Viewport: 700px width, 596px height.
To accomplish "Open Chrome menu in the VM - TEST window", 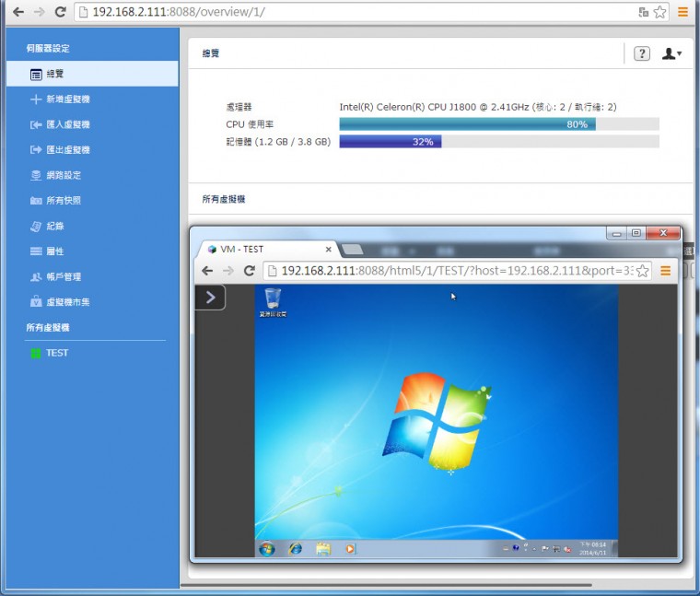I will 665,271.
